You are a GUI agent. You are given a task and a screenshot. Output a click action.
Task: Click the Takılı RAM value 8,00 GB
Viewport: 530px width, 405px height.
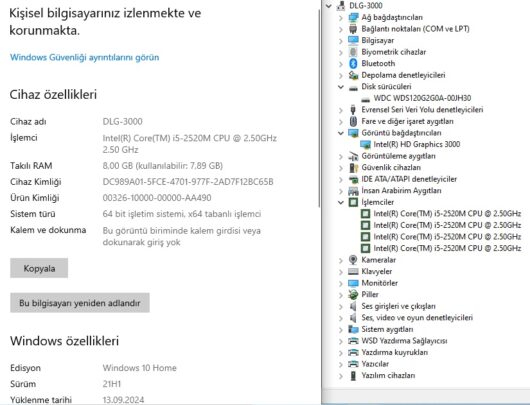point(163,166)
